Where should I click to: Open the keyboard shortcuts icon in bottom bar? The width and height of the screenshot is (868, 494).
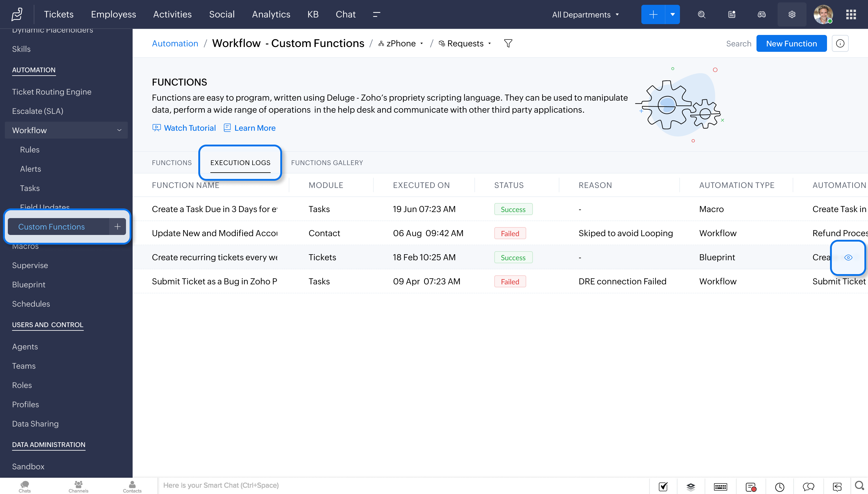(720, 487)
